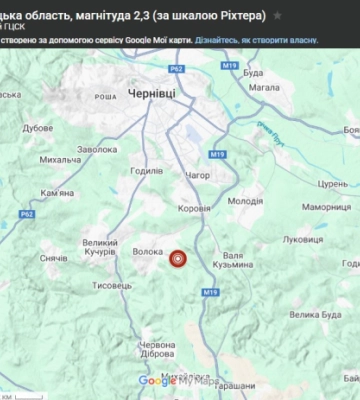The image size is (360, 400).
Task: Click the Велика Буда label
Action: pos(315,315)
